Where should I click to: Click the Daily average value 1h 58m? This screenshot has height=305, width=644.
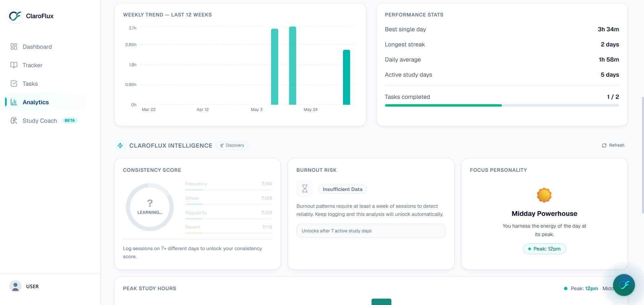(609, 60)
